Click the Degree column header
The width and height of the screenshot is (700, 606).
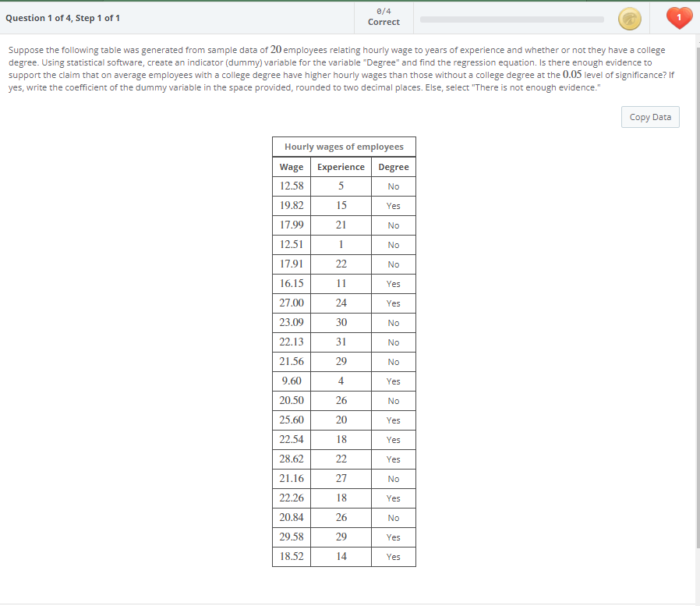point(393,166)
